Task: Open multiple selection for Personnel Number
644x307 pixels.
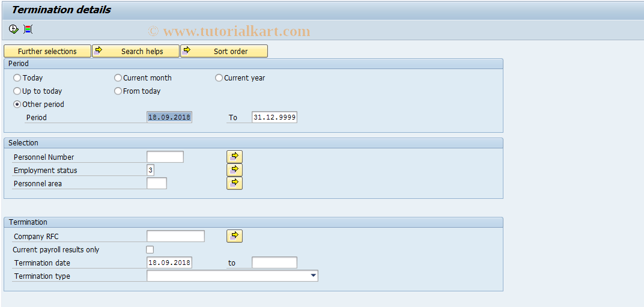Action: point(234,157)
